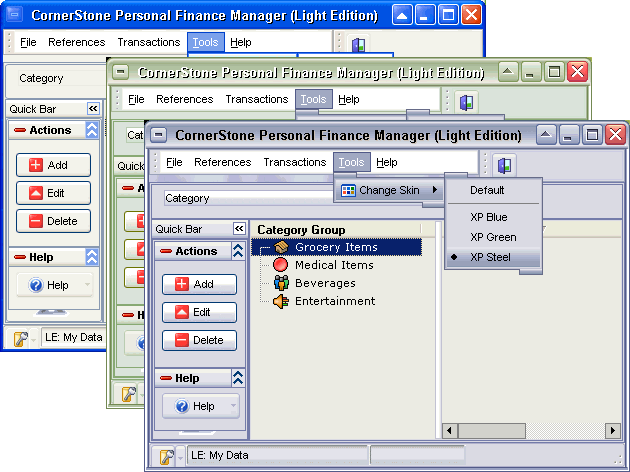Click the Help button in the steel window Quick Bar
The height and width of the screenshot is (472, 630).
click(x=200, y=406)
